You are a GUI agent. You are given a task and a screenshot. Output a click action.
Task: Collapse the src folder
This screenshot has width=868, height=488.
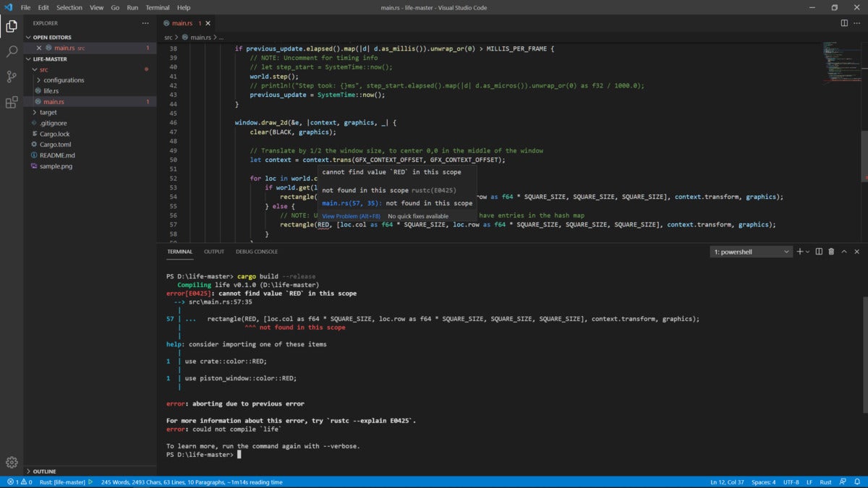(x=90, y=69)
